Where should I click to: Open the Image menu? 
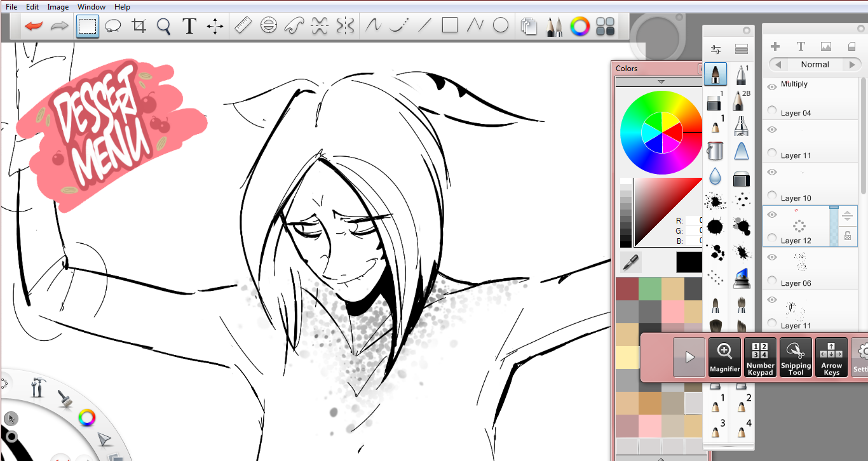(x=58, y=7)
